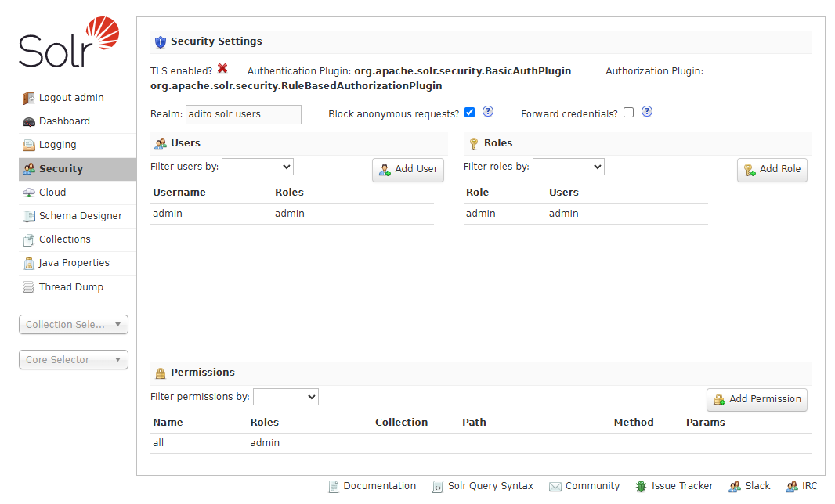Click the Add Permission button
Image resolution: width=835 pixels, height=504 pixels.
[756, 399]
